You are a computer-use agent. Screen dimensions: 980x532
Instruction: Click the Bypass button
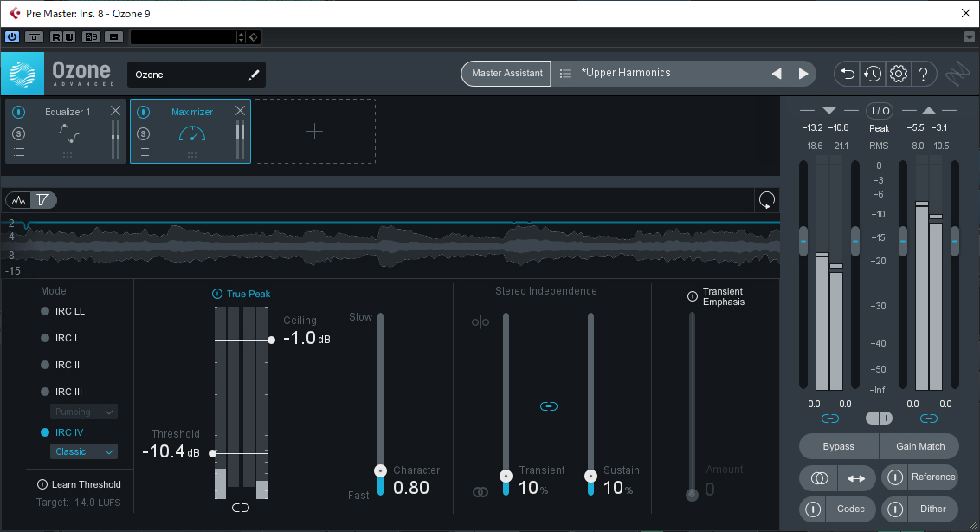click(839, 446)
